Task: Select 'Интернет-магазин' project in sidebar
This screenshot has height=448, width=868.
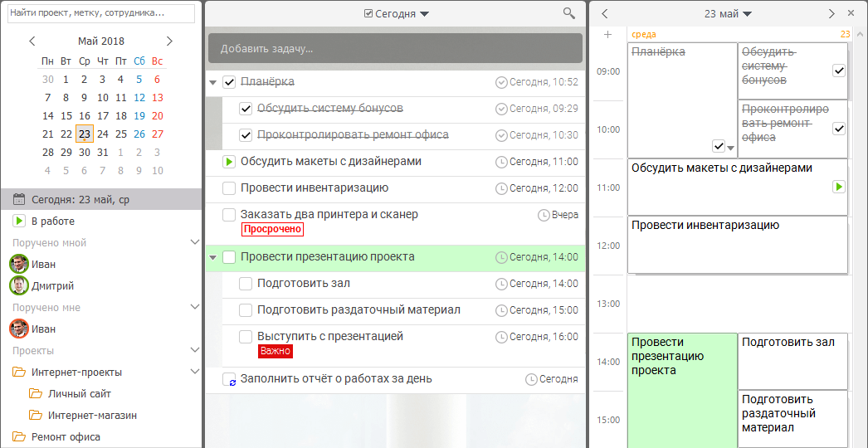Action: [92, 416]
